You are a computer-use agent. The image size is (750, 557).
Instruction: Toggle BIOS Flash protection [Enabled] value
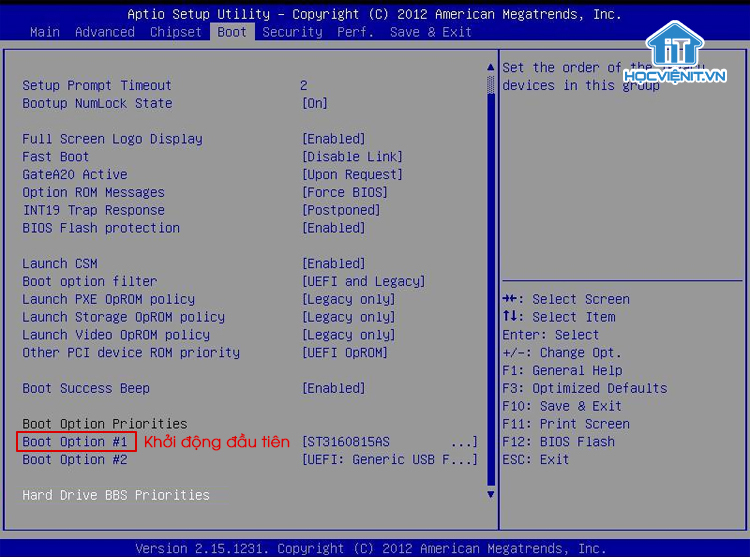click(334, 228)
